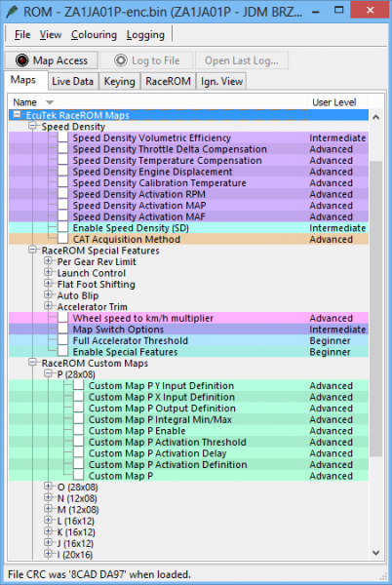Switch to the Keying tab

119,81
